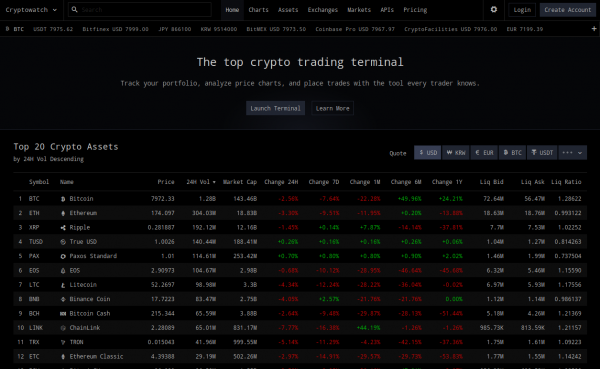Sort by Change 6M column header
Screen dimensions: 600x369
pyautogui.click(x=406, y=182)
